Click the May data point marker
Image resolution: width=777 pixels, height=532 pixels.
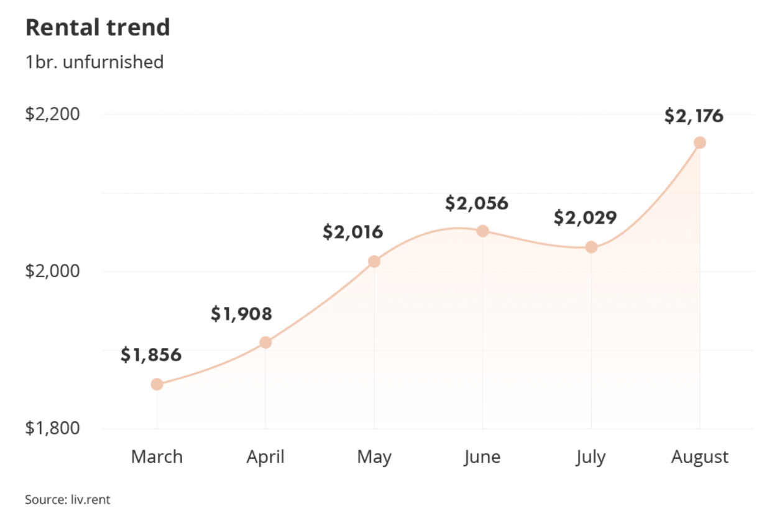point(374,262)
